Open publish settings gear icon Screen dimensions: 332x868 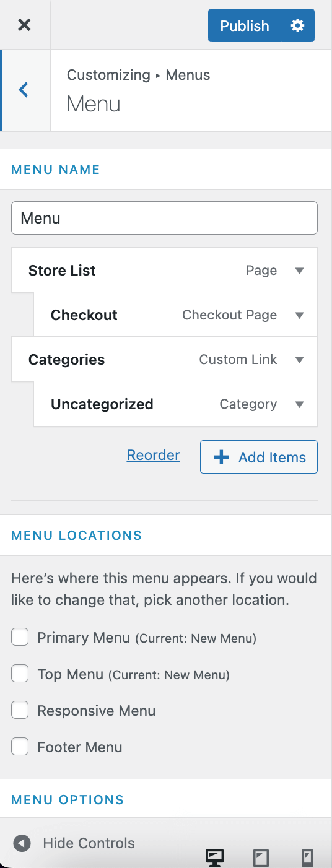pos(298,25)
